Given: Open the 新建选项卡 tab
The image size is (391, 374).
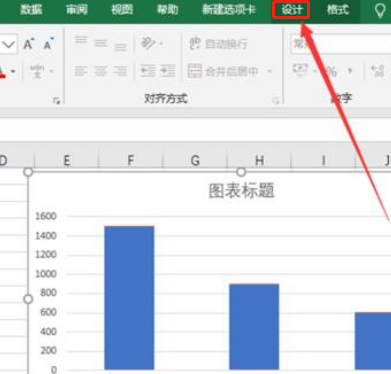Looking at the screenshot, I should (x=229, y=10).
